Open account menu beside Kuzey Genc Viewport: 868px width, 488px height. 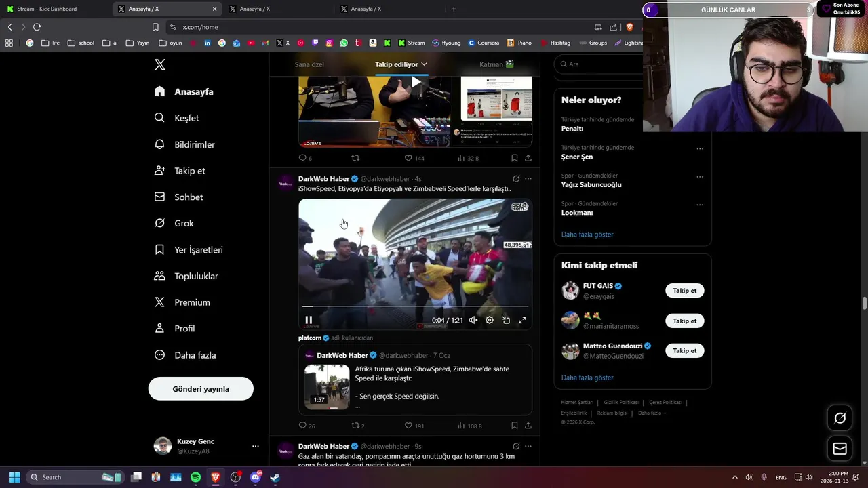[255, 446]
